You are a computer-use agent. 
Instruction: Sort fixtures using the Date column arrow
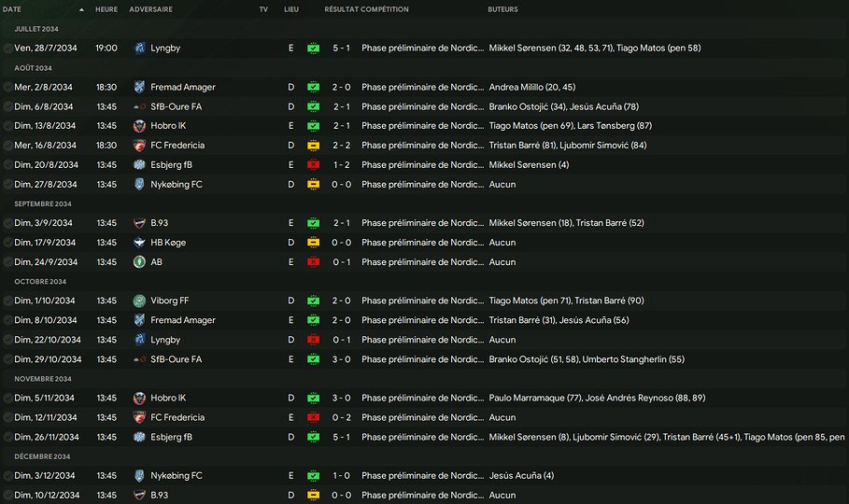(81, 9)
